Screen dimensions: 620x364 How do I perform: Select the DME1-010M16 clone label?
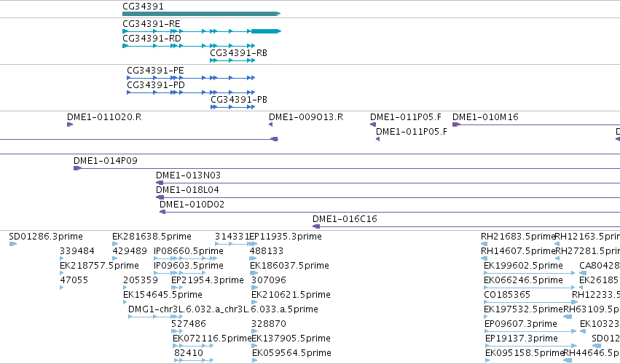point(485,117)
